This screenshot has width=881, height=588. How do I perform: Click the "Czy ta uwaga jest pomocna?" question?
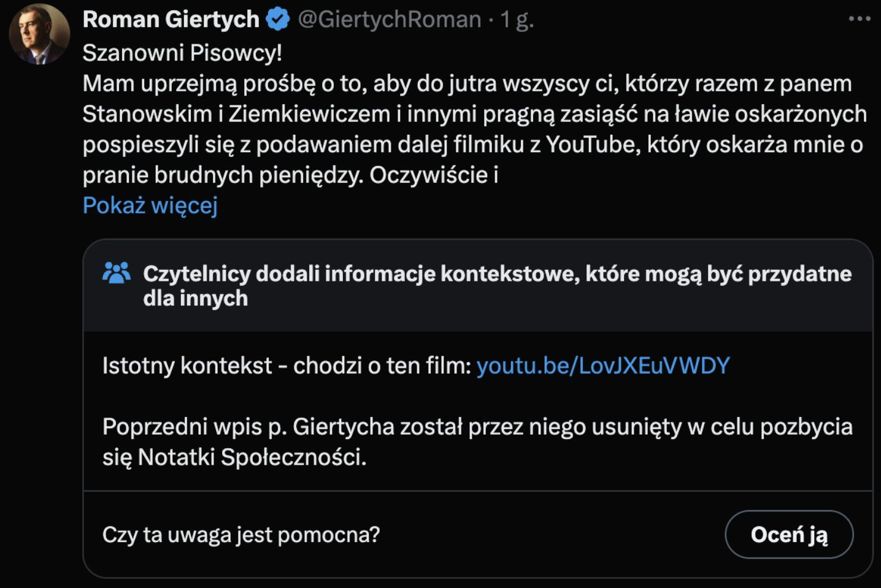241,535
